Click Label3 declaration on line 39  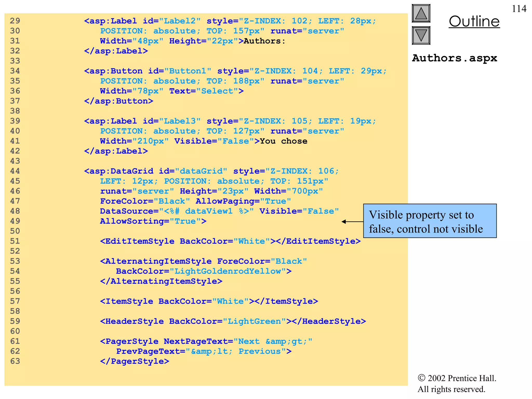[x=230, y=121]
